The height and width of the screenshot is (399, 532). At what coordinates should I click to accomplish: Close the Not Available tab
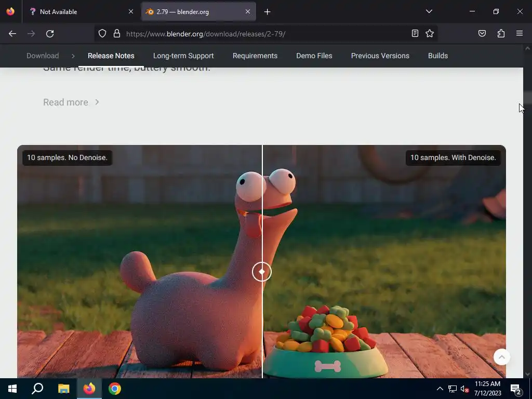click(x=131, y=11)
